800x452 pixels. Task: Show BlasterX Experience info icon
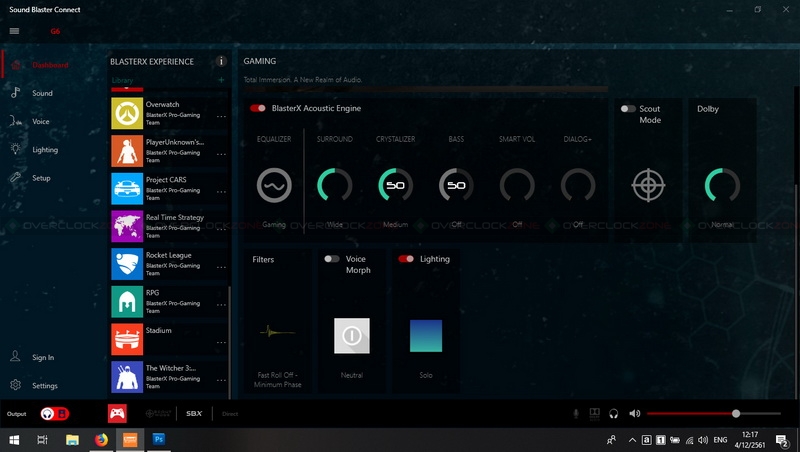coord(221,61)
